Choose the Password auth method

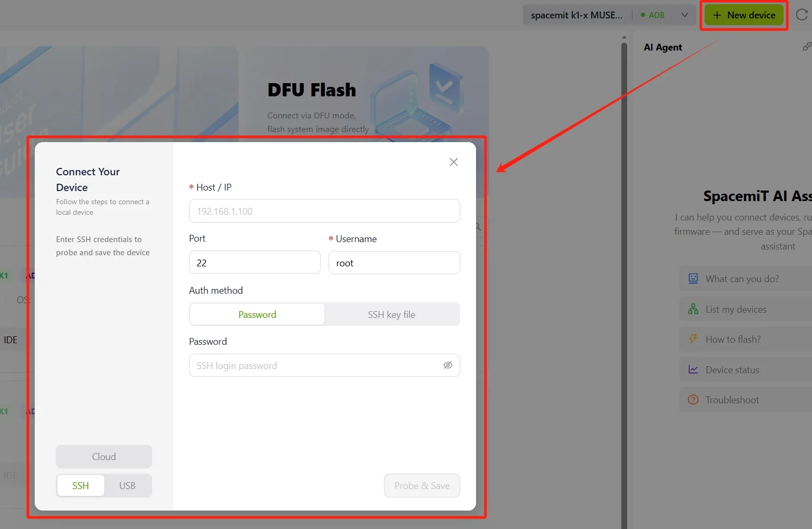tap(257, 314)
